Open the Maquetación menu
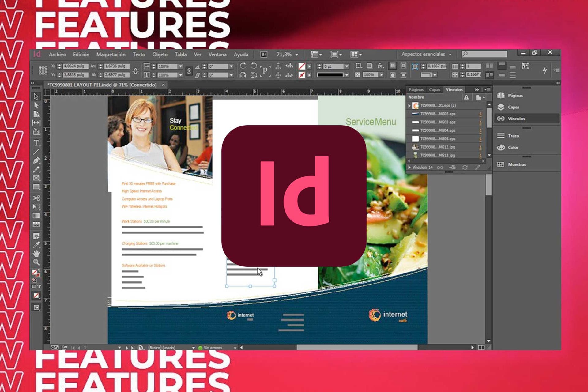 pos(111,54)
